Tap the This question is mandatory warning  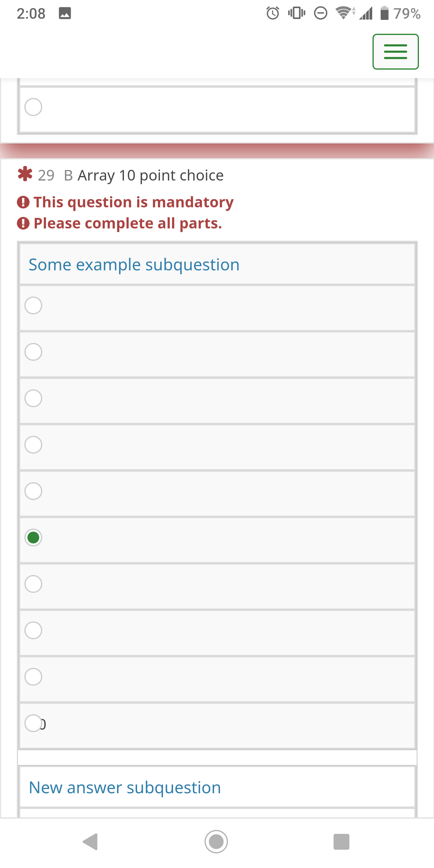tap(134, 202)
